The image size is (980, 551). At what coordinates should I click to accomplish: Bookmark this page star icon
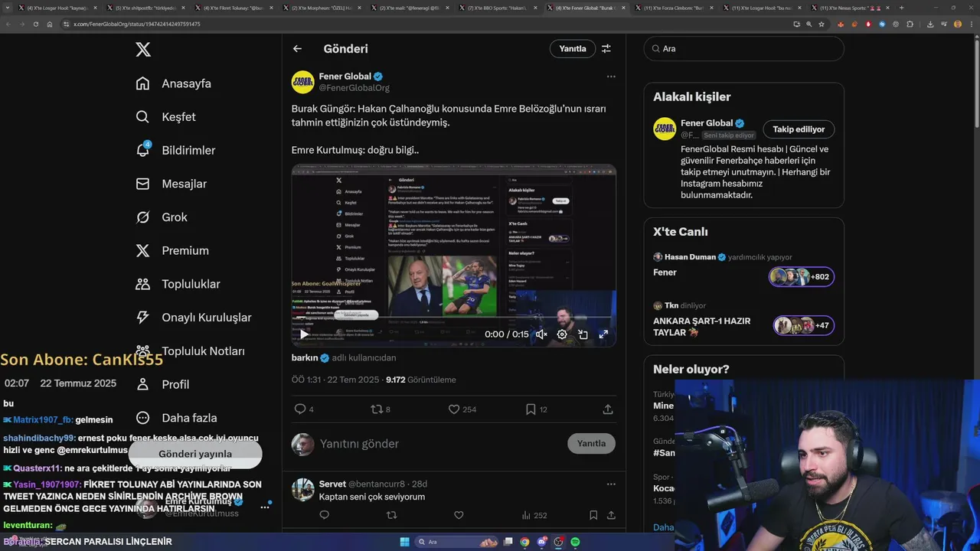tap(822, 24)
